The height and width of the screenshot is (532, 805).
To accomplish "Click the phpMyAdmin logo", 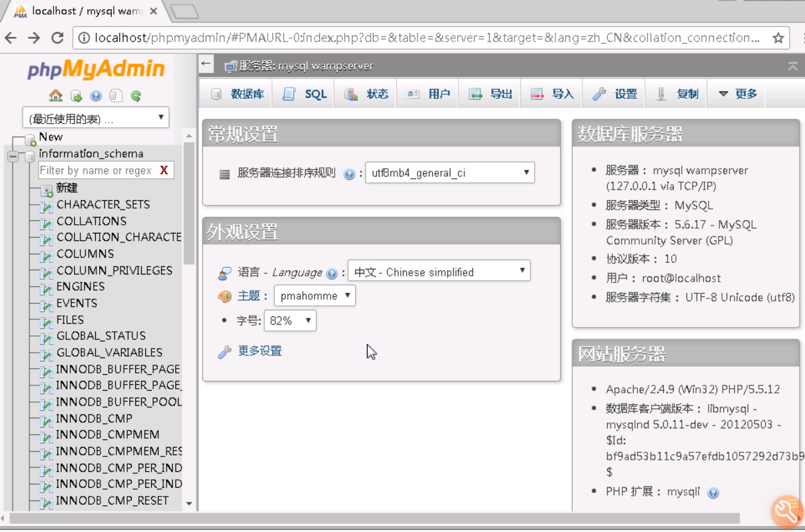I will 96,70.
